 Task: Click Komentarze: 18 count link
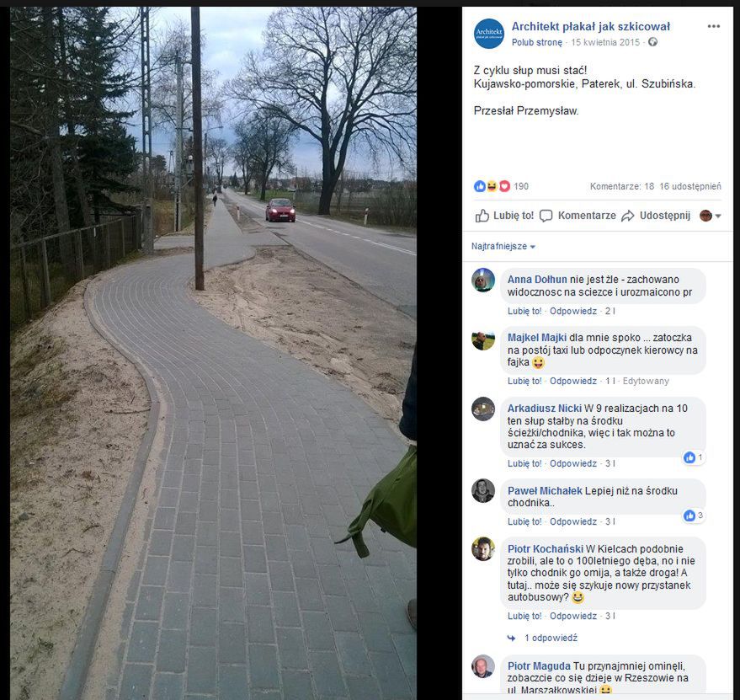click(x=622, y=186)
